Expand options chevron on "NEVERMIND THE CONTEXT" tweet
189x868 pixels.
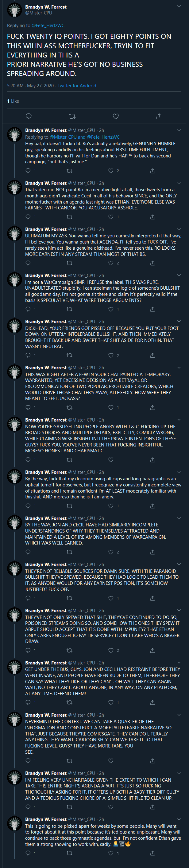click(179, 715)
